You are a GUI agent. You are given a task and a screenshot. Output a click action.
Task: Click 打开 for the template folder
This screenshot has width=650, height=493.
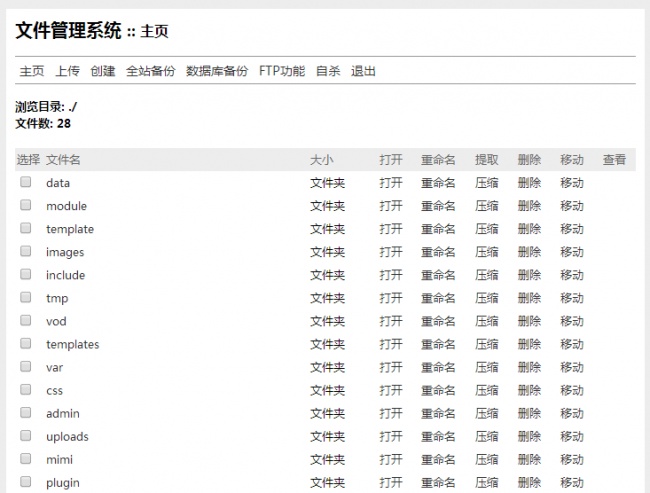[x=391, y=229]
